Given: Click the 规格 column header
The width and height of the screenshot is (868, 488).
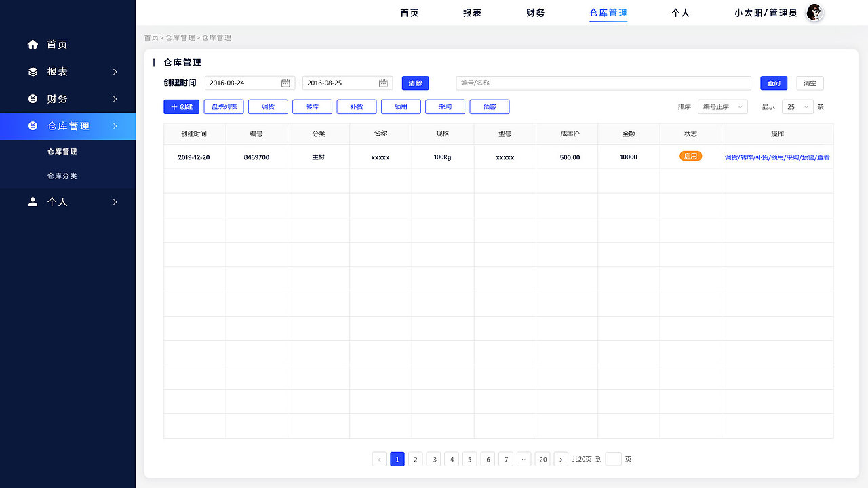Looking at the screenshot, I should pyautogui.click(x=442, y=134).
